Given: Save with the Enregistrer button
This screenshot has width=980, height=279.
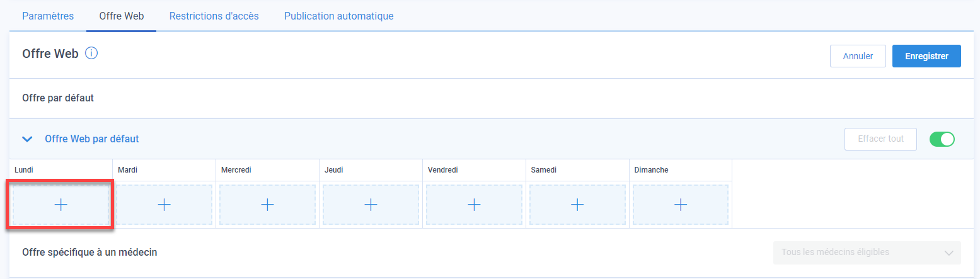Looking at the screenshot, I should [x=926, y=56].
